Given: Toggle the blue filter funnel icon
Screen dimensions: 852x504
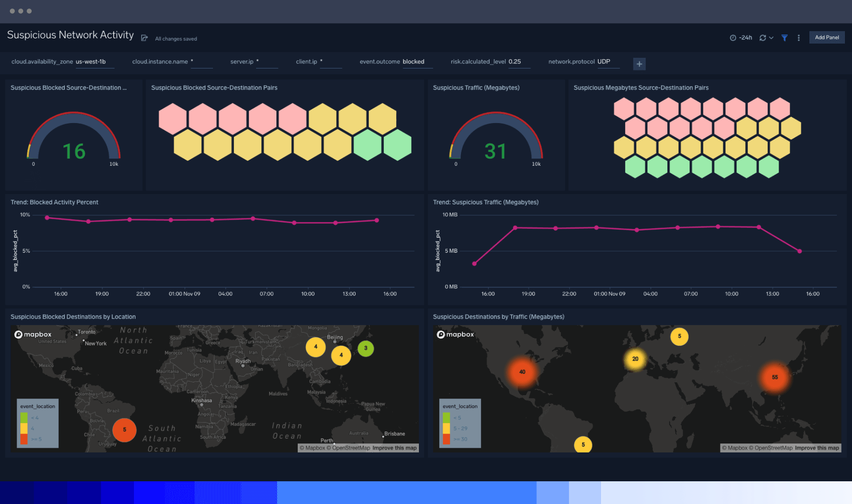Looking at the screenshot, I should coord(784,38).
